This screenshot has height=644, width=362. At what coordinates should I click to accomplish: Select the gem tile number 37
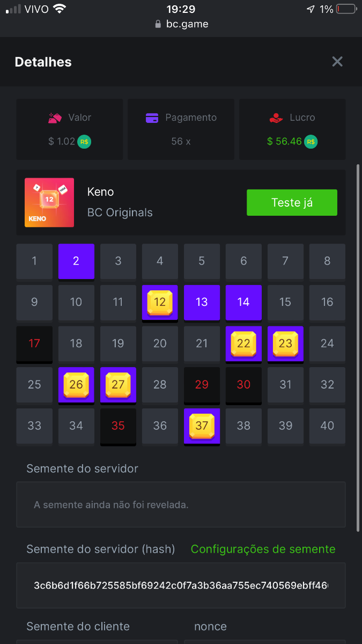pyautogui.click(x=202, y=426)
